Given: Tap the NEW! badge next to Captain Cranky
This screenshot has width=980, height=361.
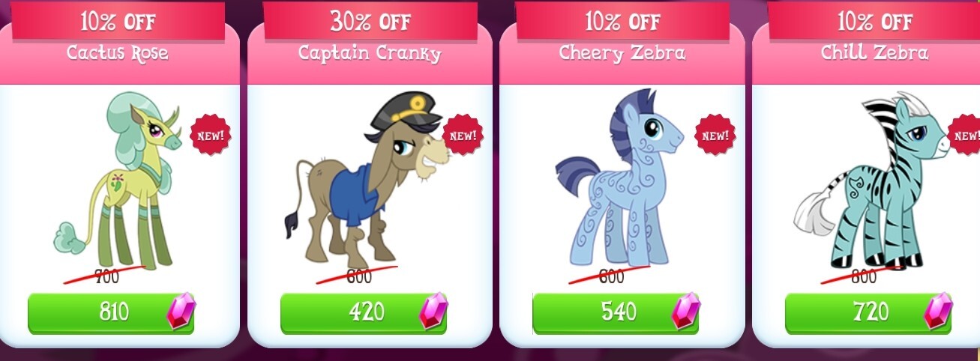Looking at the screenshot, I should [463, 136].
